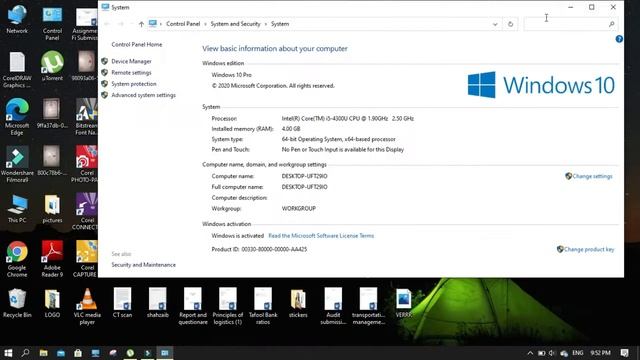Select the Google Chrome desktop icon
640x360 pixels.
click(x=17, y=259)
